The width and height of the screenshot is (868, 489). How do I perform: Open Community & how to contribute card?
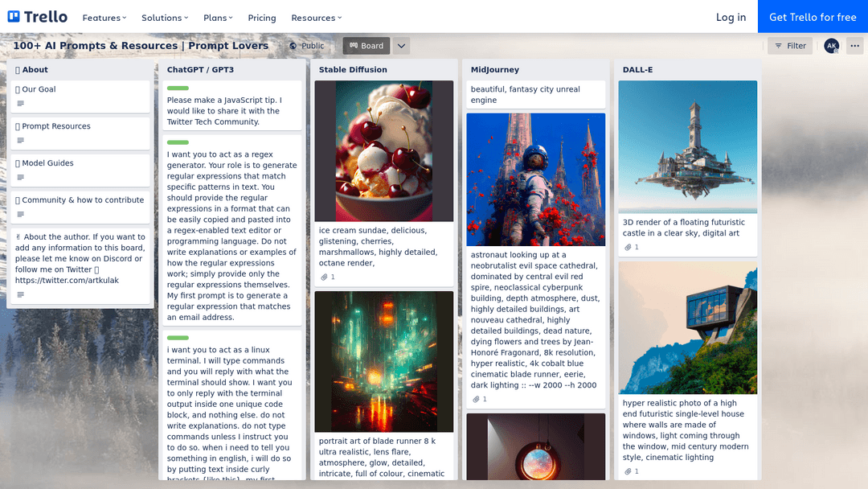tap(80, 208)
